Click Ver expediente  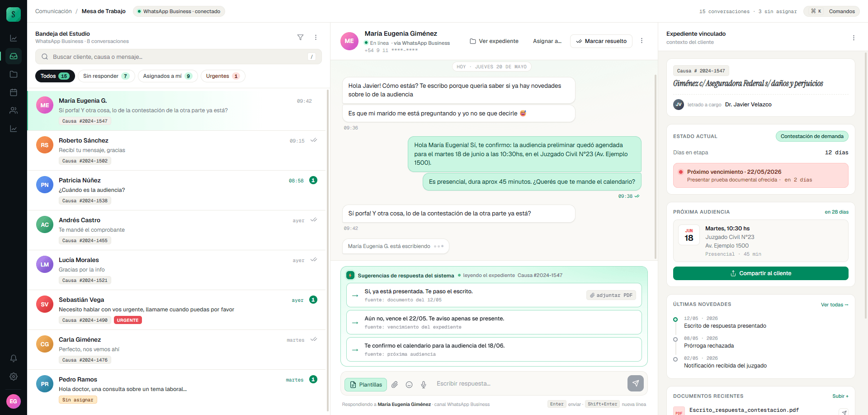[x=494, y=41]
